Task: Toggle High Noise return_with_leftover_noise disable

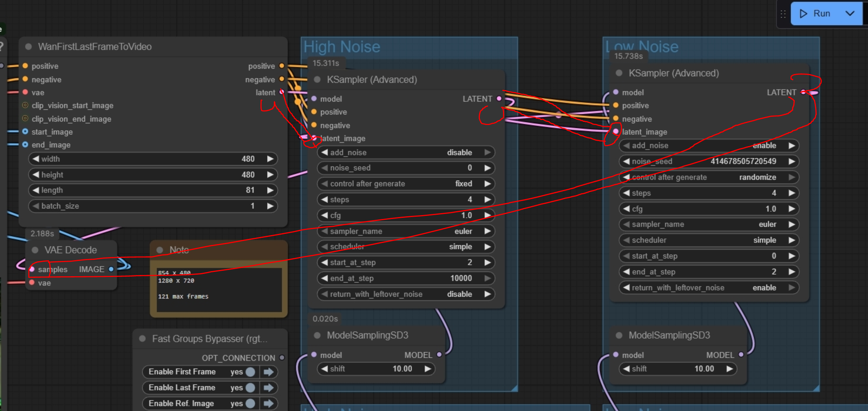Action: click(406, 294)
